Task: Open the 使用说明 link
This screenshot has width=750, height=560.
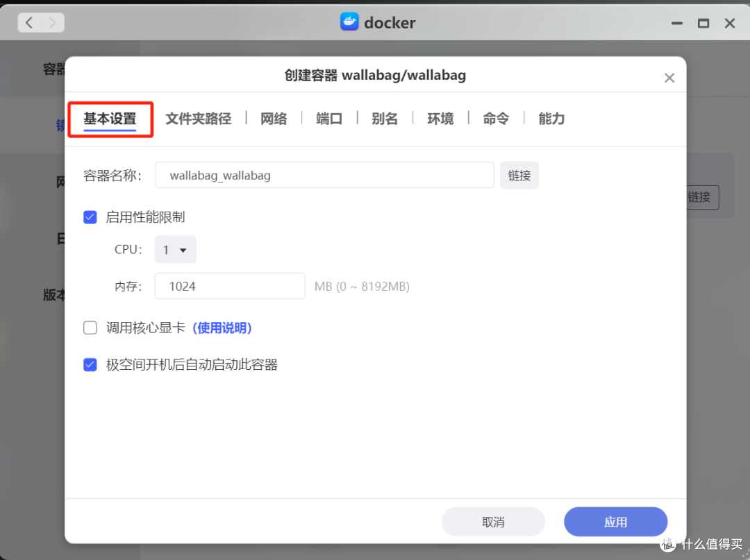Action: click(222, 328)
